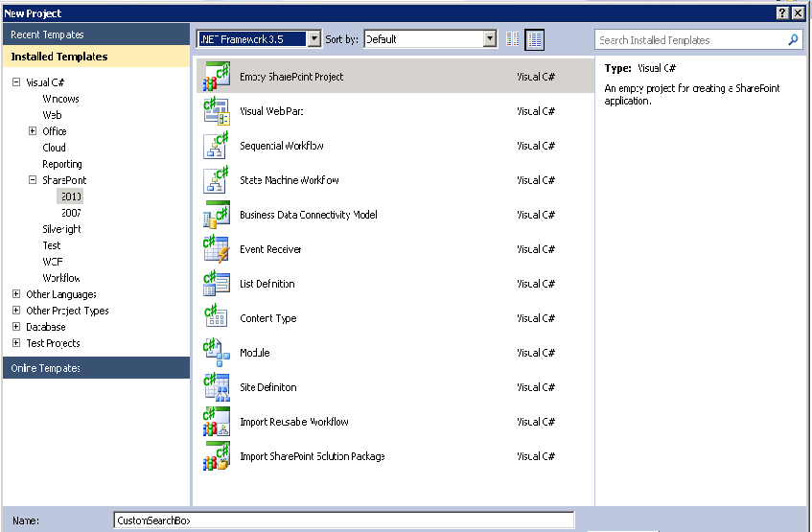
Task: Expand the Office tree node
Action: click(33, 131)
